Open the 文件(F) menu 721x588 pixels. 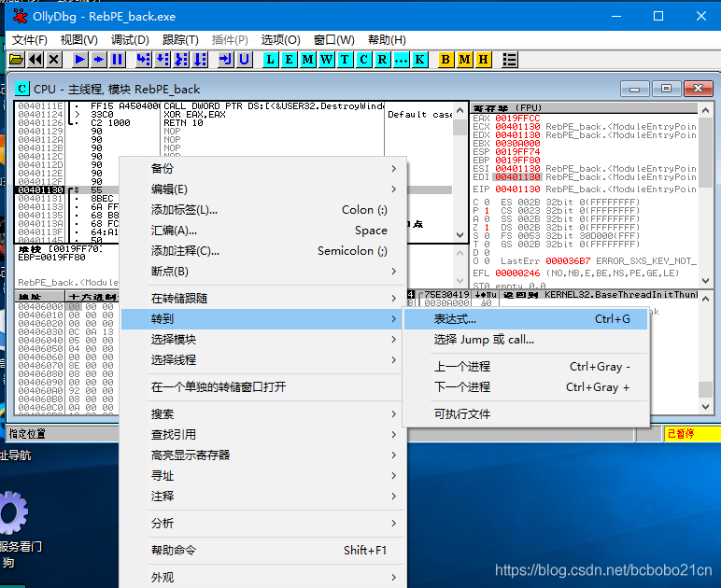tap(30, 40)
